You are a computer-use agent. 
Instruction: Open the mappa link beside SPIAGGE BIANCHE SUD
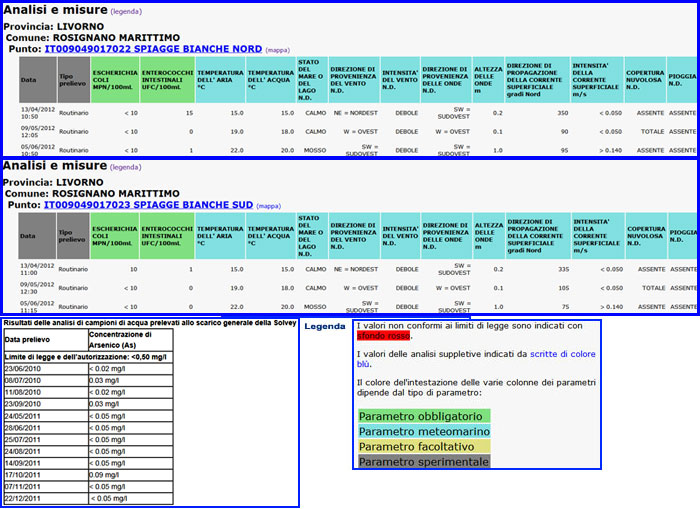pos(269,206)
